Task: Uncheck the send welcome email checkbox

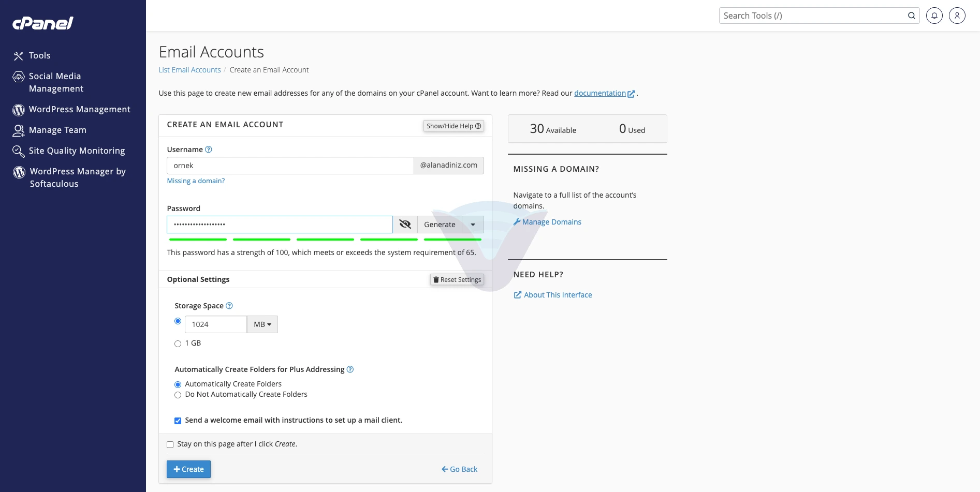Action: click(x=178, y=421)
